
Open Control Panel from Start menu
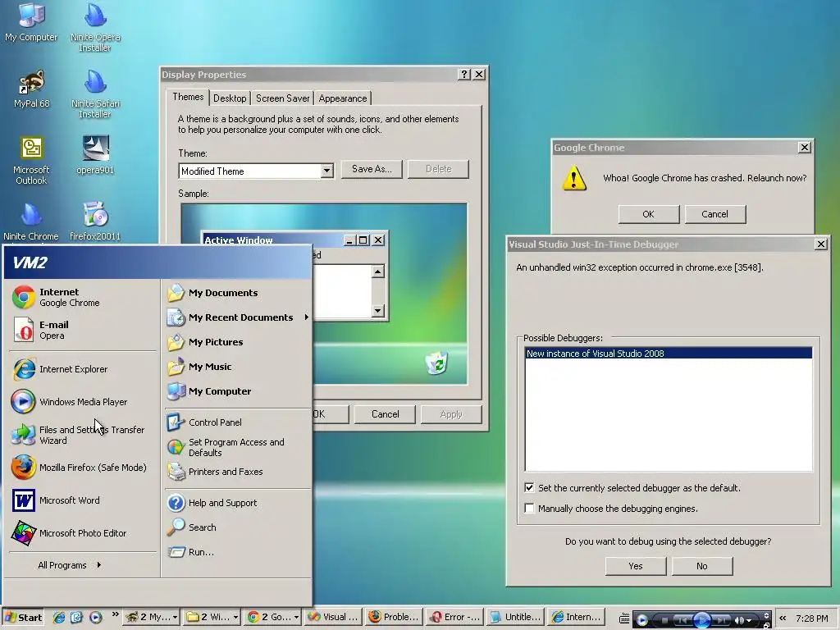(x=237, y=422)
